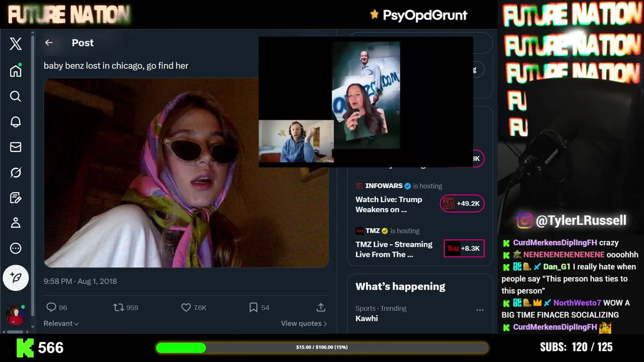The height and width of the screenshot is (362, 644).
Task: Click the post text about baby benz
Action: [116, 65]
